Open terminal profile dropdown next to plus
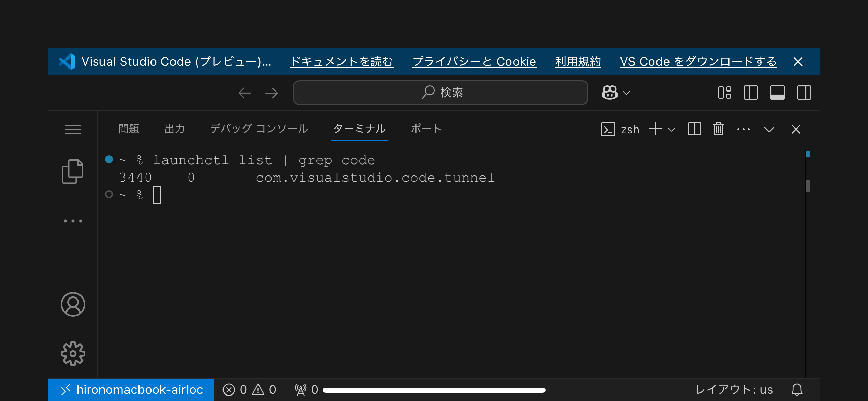The height and width of the screenshot is (401, 868). [671, 130]
